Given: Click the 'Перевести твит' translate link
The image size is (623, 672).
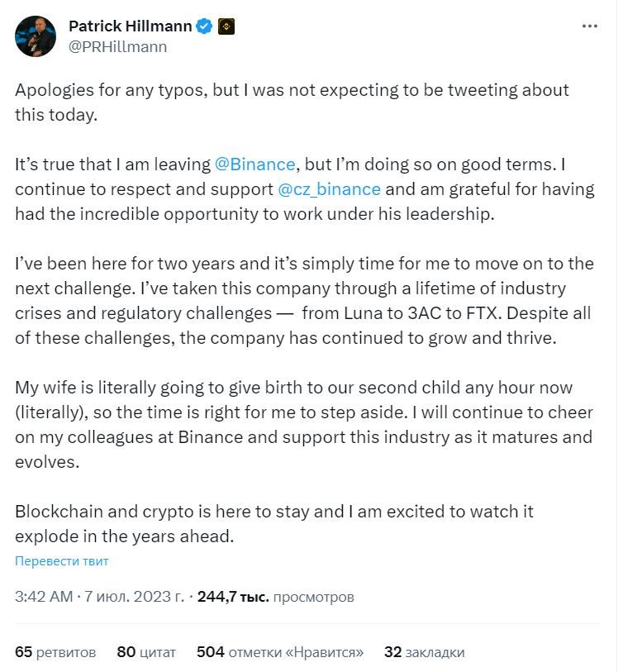Looking at the screenshot, I should click(62, 560).
